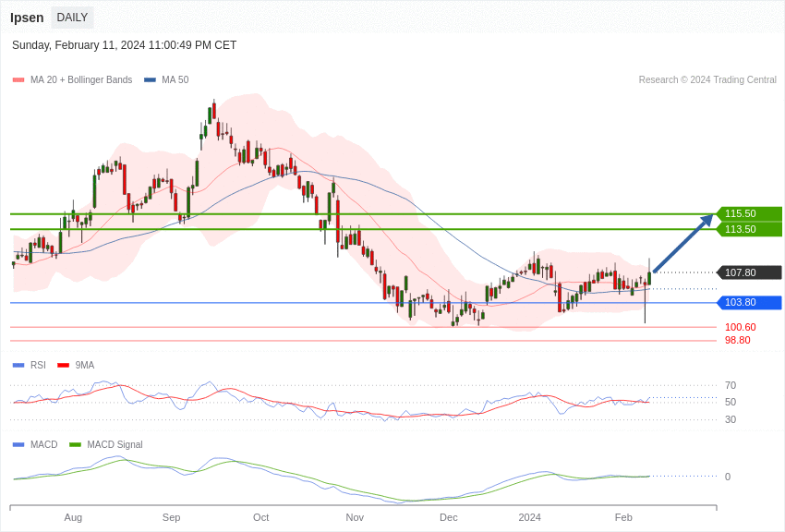Click the RSI 70 level label
The image size is (785, 532).
(731, 385)
